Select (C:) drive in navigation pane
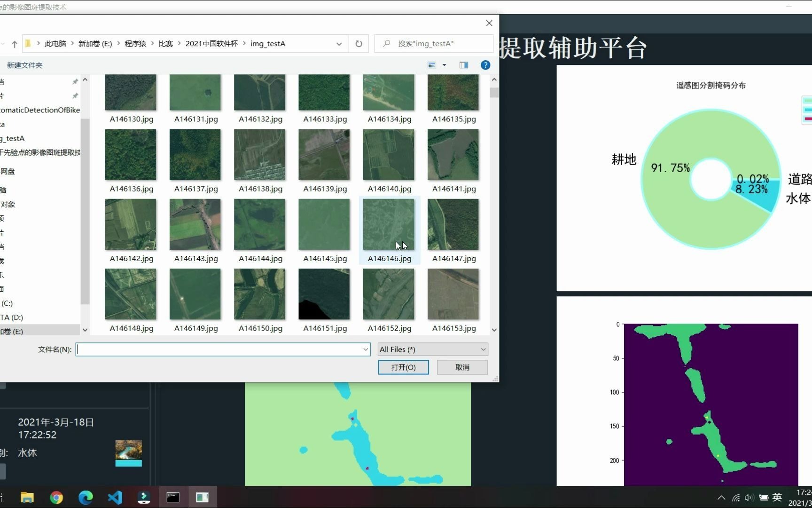The width and height of the screenshot is (812, 508). 7,303
